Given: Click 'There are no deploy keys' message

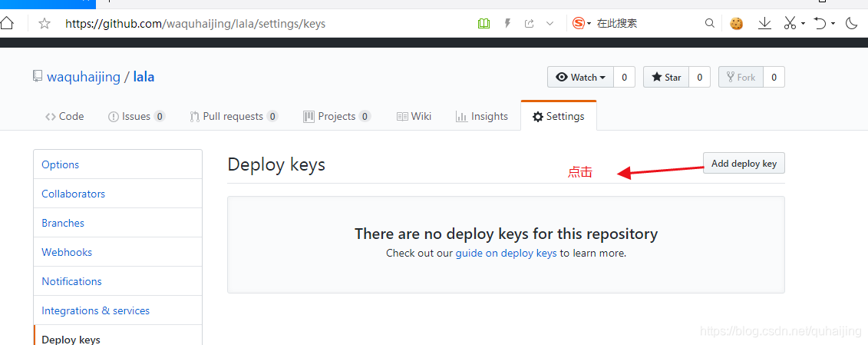Looking at the screenshot, I should coord(506,234).
